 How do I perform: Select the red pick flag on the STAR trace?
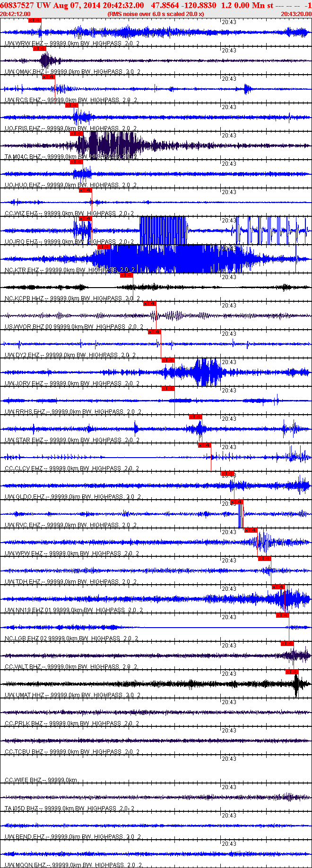196,417
